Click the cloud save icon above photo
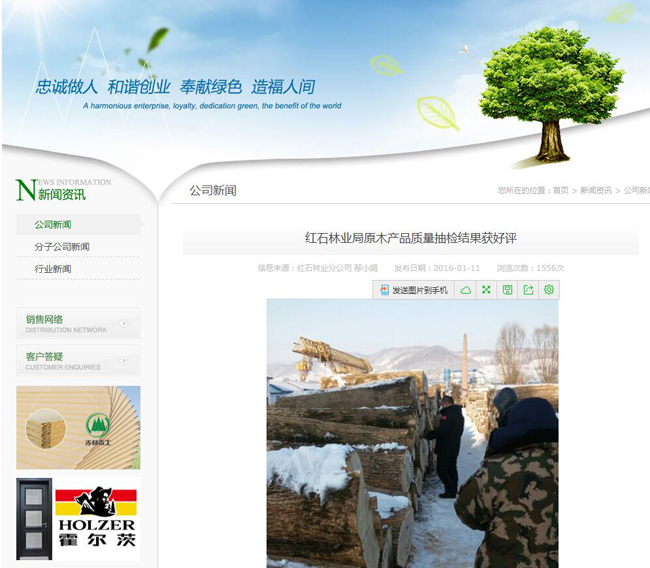This screenshot has width=650, height=568. click(x=465, y=290)
